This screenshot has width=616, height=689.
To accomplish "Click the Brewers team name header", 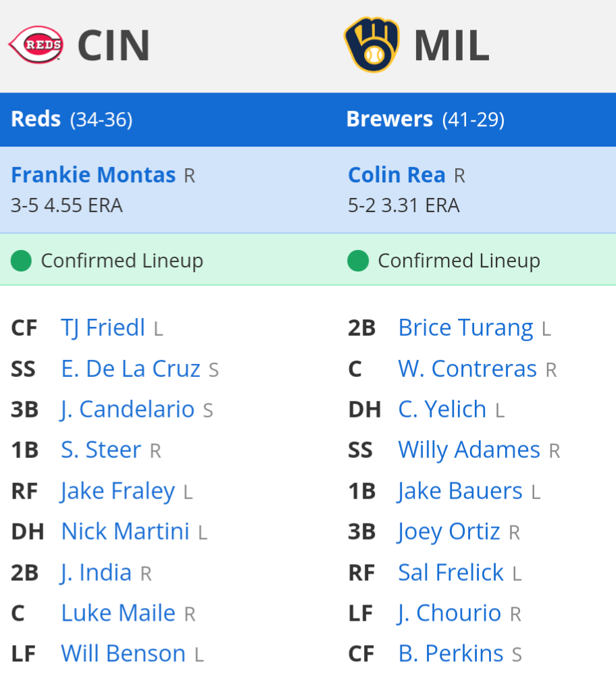I will point(390,120).
